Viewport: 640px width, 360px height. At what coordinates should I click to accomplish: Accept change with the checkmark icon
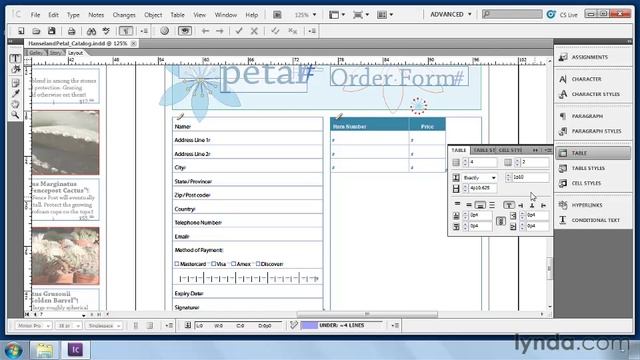pyautogui.click(x=239, y=31)
